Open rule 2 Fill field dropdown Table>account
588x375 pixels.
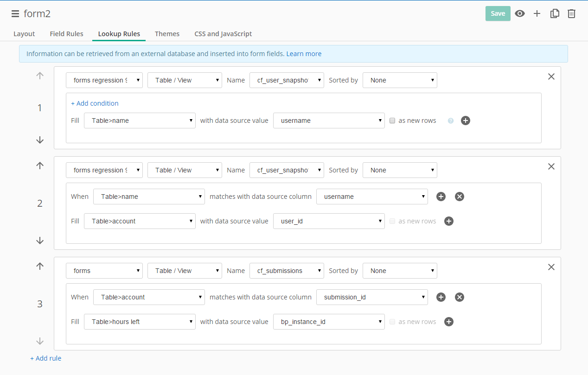pos(140,221)
